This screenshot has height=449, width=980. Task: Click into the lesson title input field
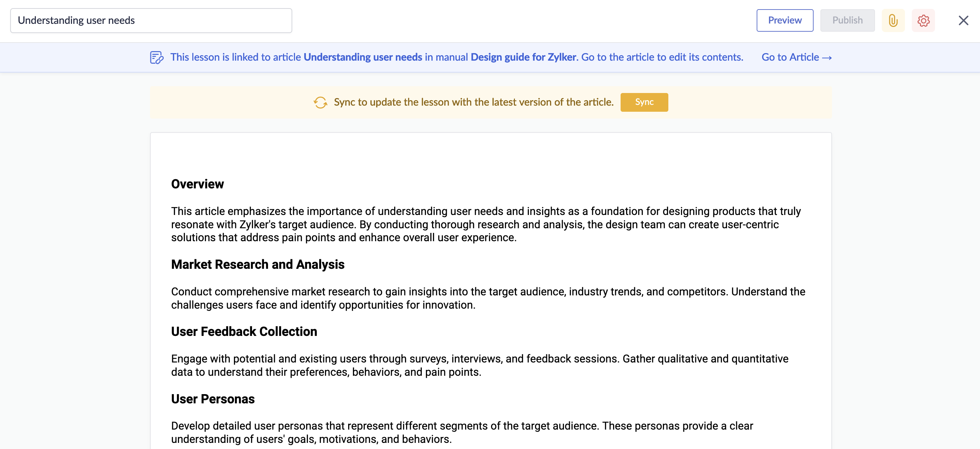(x=151, y=20)
